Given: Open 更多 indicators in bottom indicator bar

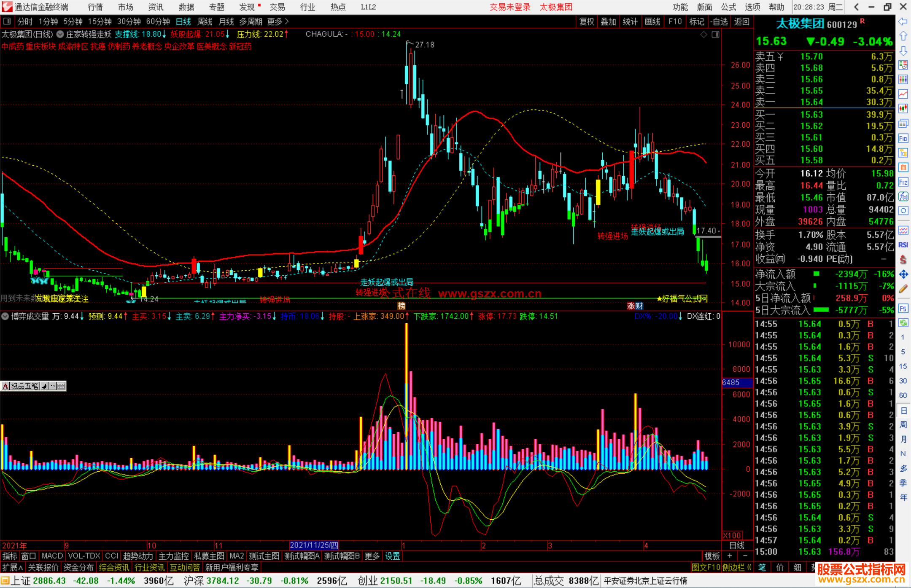Looking at the screenshot, I should (372, 556).
